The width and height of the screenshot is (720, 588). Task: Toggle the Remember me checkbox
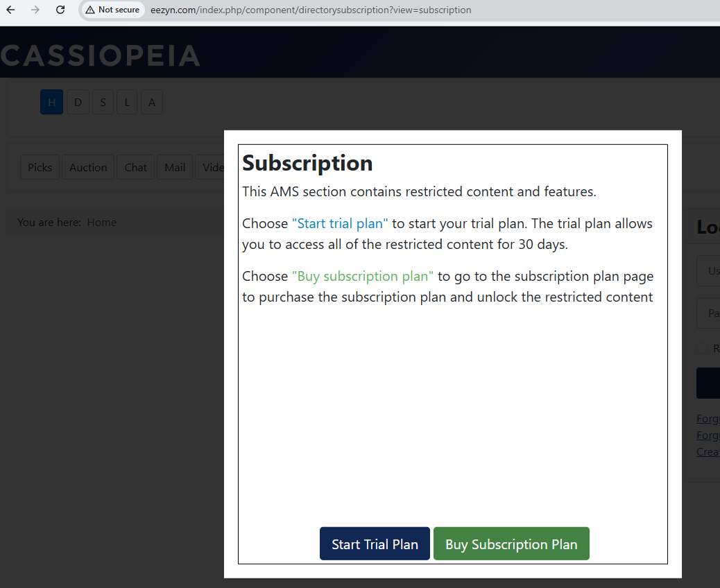tap(703, 348)
